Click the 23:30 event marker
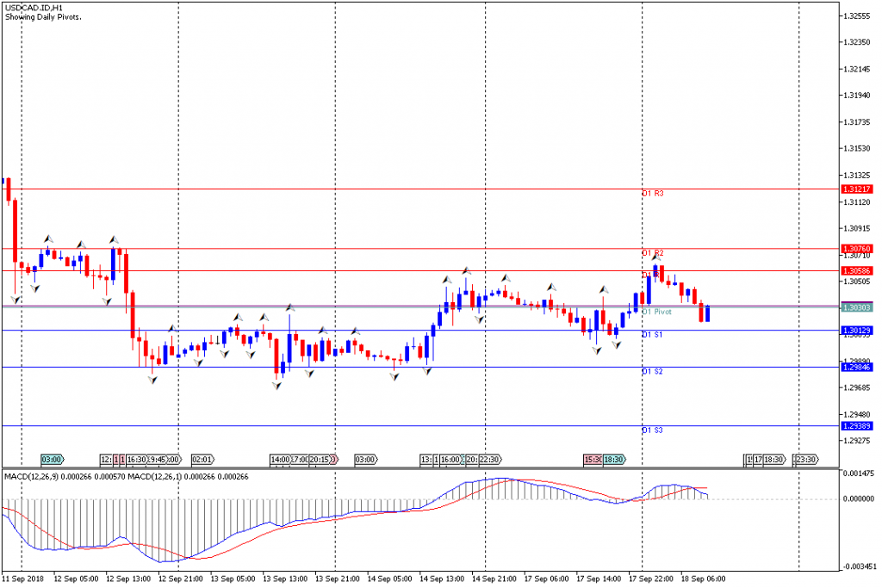The width and height of the screenshot is (882, 588). point(806,460)
